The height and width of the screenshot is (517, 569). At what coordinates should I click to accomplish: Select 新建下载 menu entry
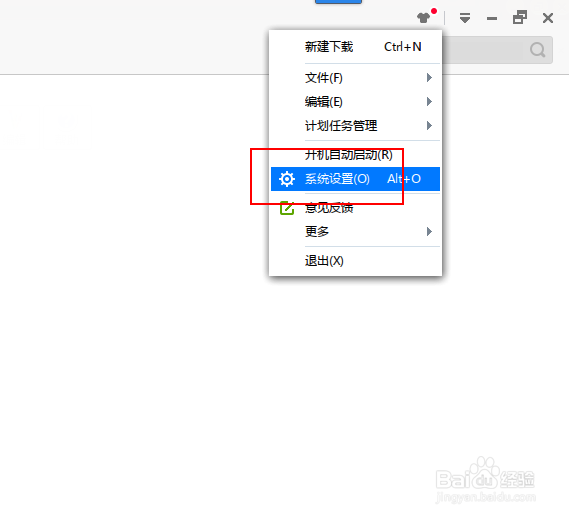tap(355, 47)
